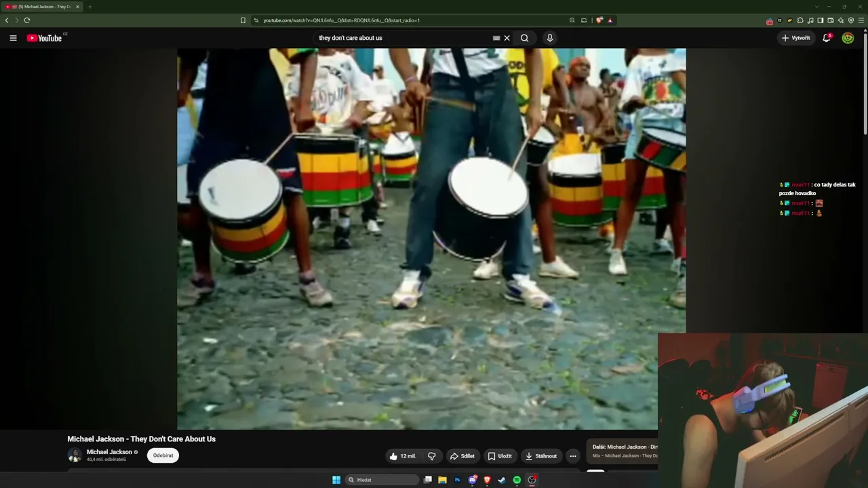Clear the YouTube search query

(x=507, y=38)
